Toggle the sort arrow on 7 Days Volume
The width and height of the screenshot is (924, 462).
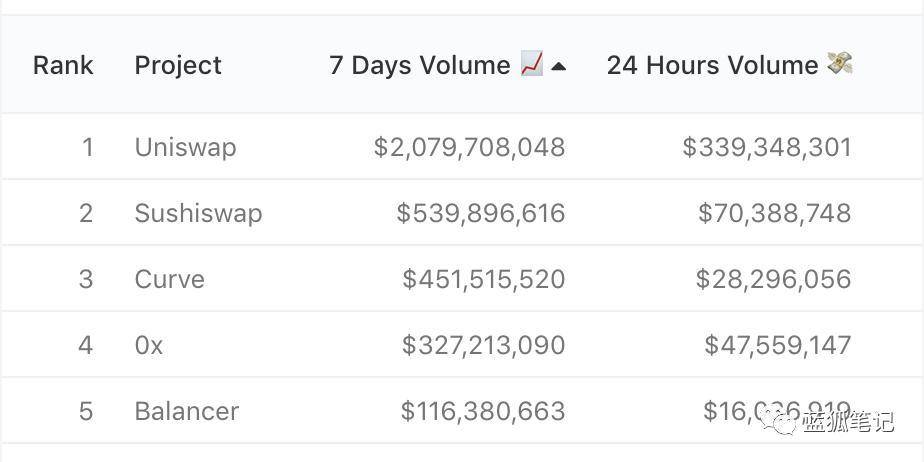coord(559,67)
